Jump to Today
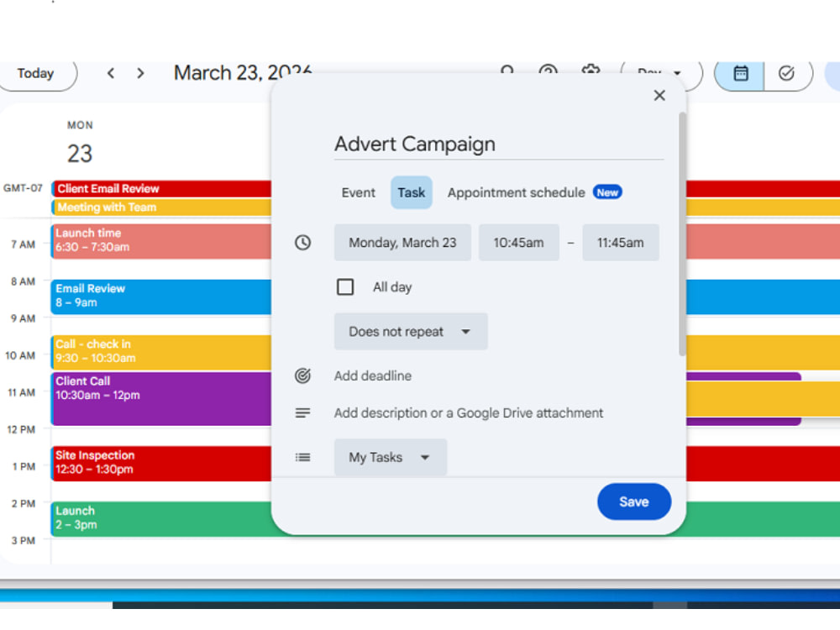This screenshot has height=630, width=840. click(x=36, y=73)
